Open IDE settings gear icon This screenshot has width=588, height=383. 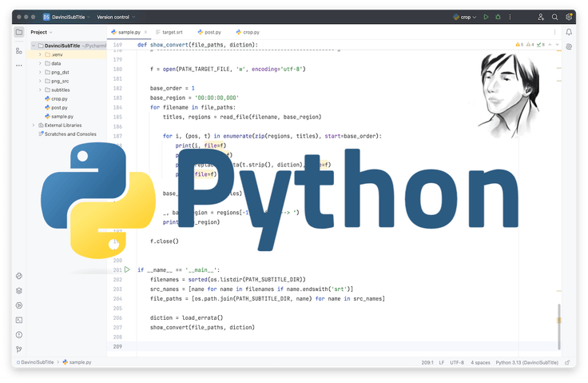570,16
